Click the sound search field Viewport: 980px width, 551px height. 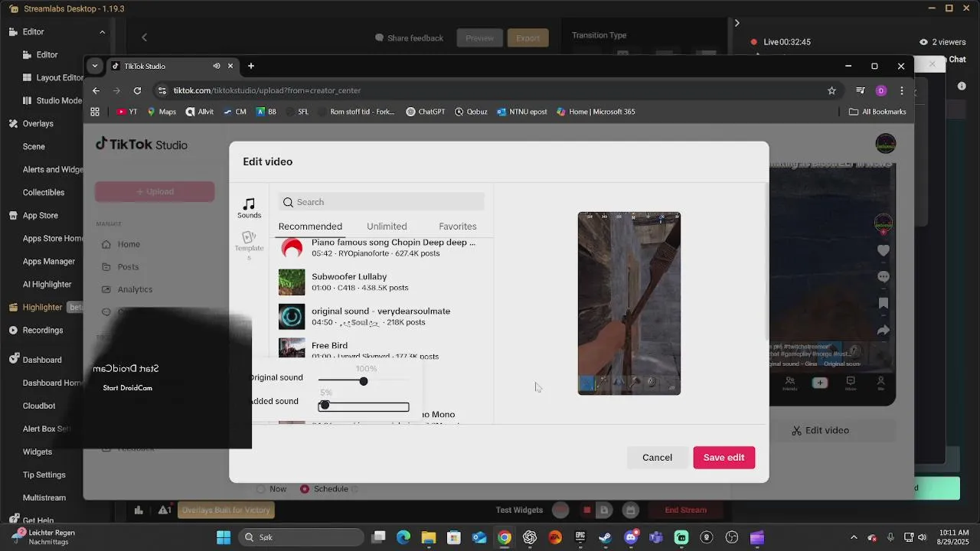tap(381, 202)
